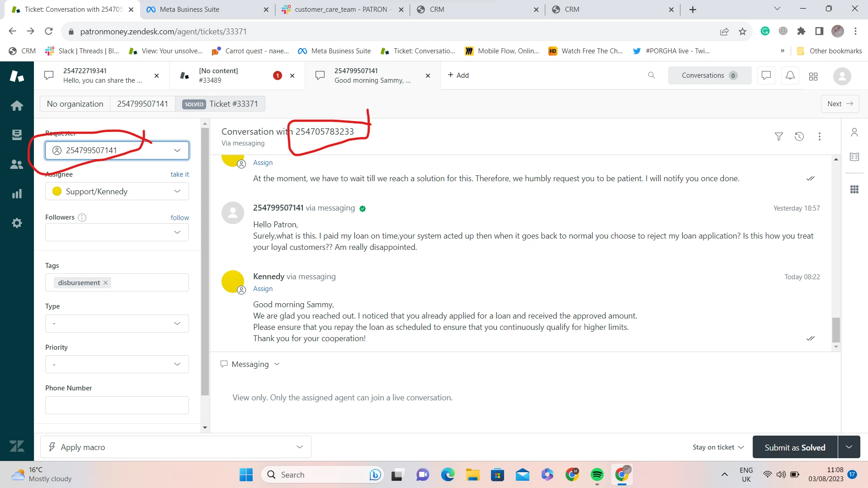Expand the Submit as Solved options arrow

(x=849, y=447)
